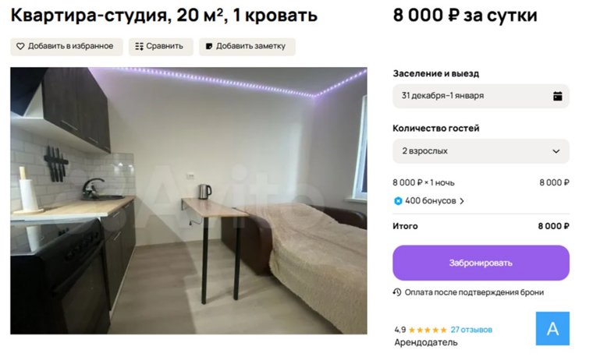593x364 pixels.
Task: Click the star rating icons
Action: [x=428, y=330]
